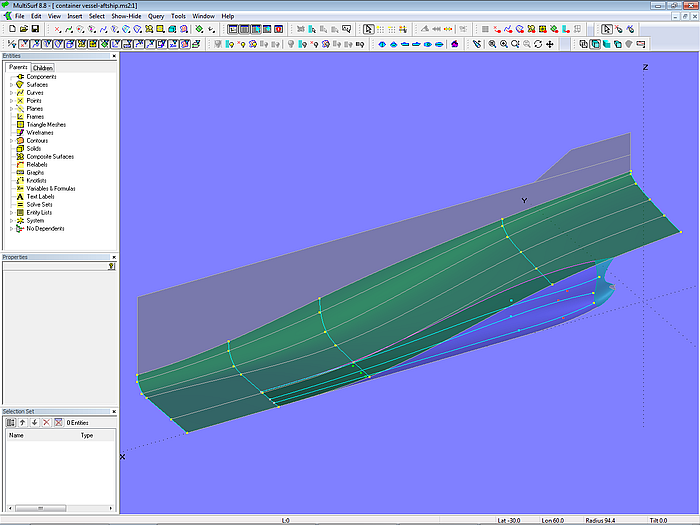700x525 pixels.
Task: Click the down arrow in Selection Set
Action: tap(34, 423)
